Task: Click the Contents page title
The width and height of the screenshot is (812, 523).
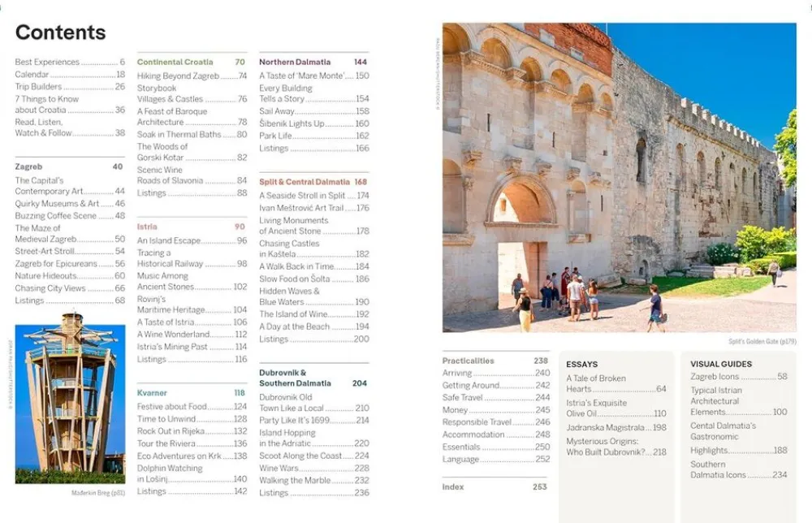Action: 61,32
